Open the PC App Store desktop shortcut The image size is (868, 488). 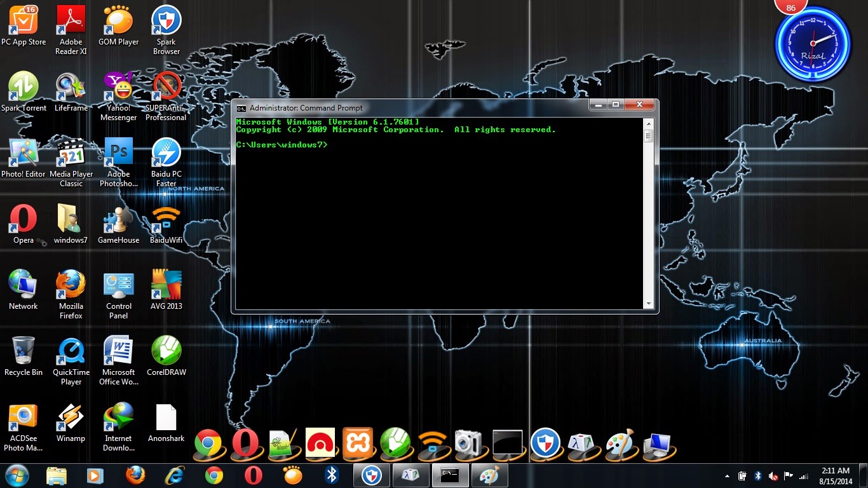coord(24,27)
